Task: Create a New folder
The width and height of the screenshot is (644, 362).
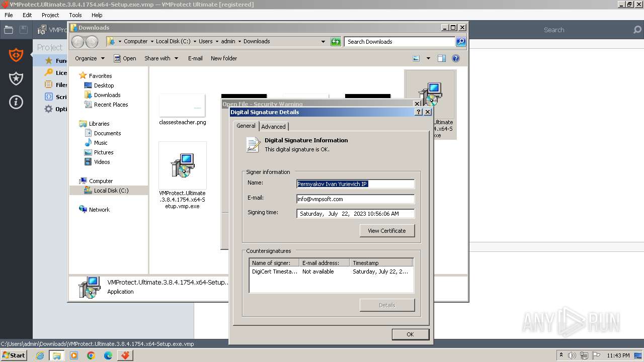Action: (224, 58)
